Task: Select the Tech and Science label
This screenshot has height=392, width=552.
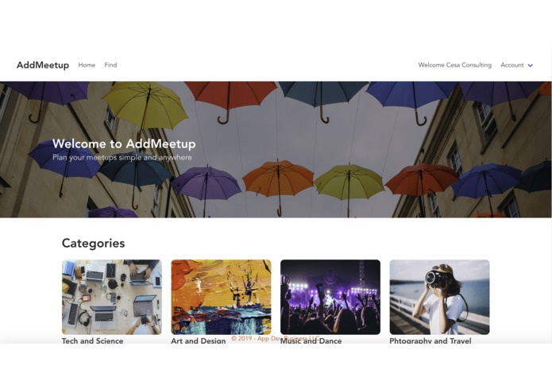Action: click(92, 340)
